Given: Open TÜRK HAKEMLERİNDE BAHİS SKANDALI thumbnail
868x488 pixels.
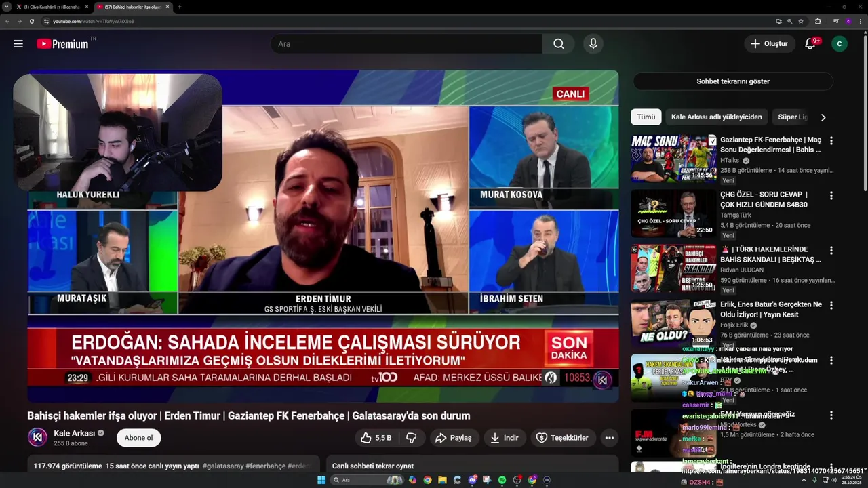Looking at the screenshot, I should [x=673, y=268].
